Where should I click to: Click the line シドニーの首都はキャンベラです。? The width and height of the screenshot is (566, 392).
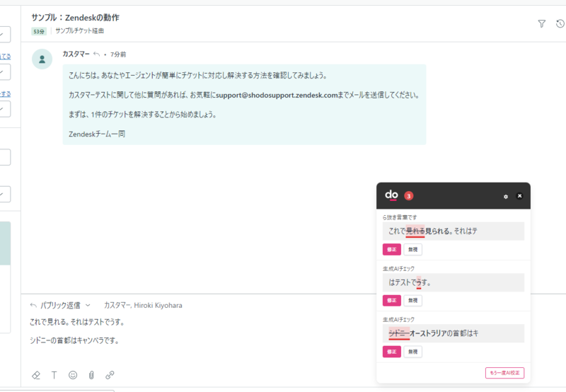point(74,340)
